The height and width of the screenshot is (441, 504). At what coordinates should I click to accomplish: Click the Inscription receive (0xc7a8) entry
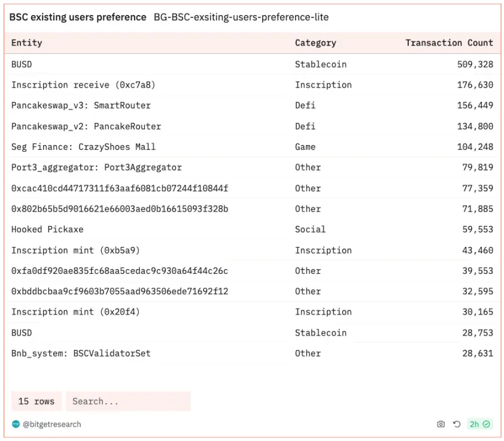point(83,85)
